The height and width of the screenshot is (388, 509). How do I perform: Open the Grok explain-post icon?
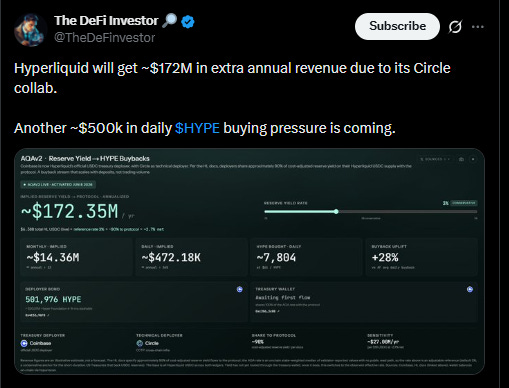pos(455,27)
